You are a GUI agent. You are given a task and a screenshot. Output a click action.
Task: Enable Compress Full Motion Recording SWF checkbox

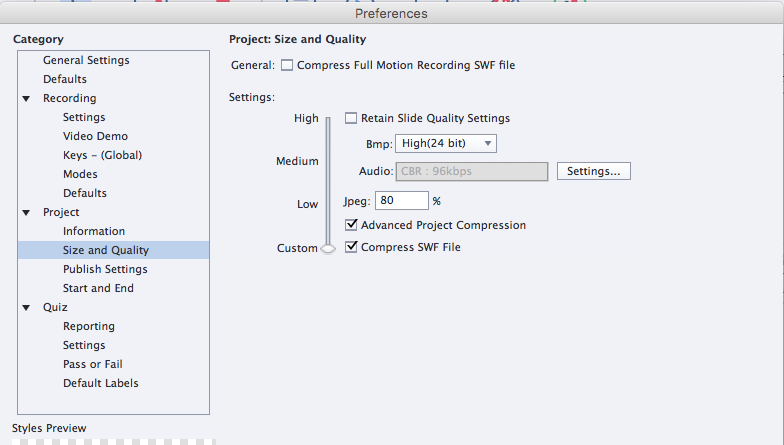pyautogui.click(x=287, y=66)
